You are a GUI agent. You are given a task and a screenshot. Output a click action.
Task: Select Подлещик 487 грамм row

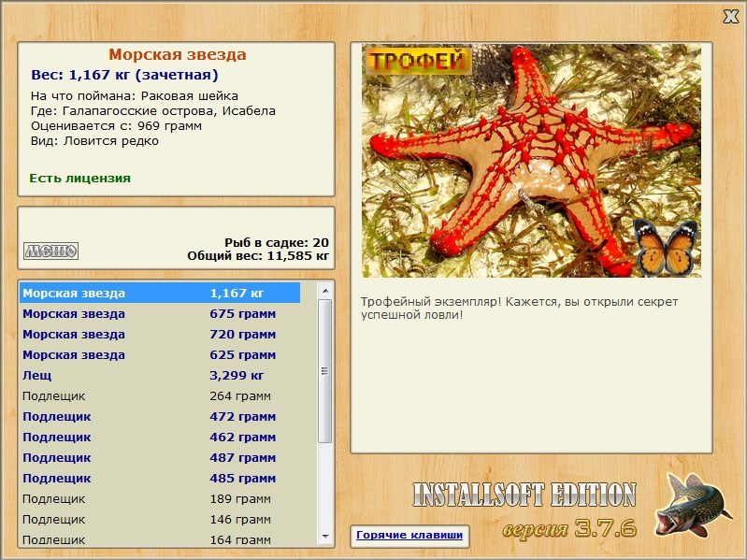[x=160, y=457]
